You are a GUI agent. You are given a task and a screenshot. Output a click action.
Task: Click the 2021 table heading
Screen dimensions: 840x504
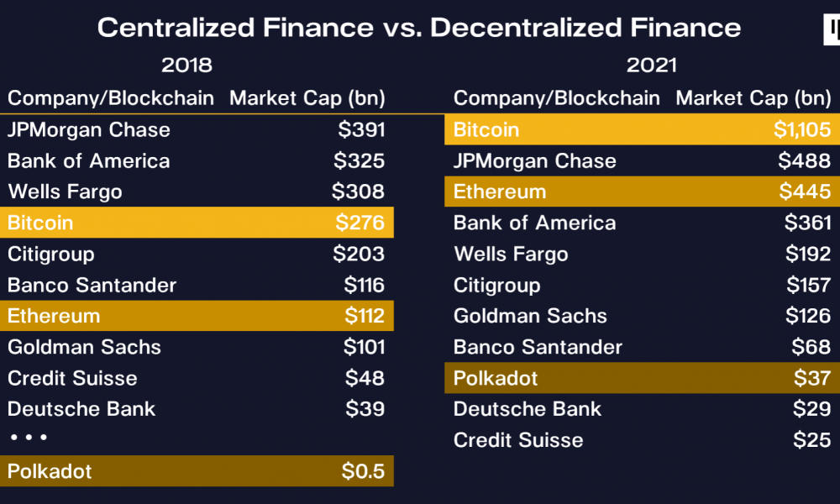pos(652,66)
